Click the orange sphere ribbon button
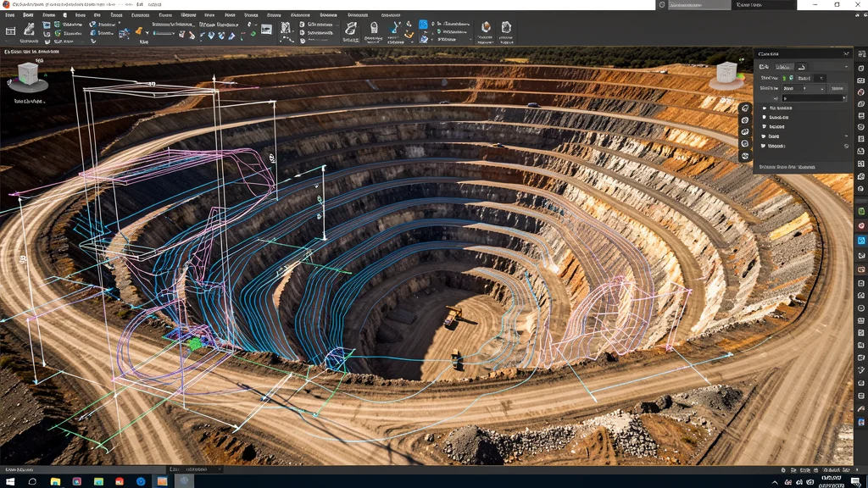The height and width of the screenshot is (488, 868). (x=486, y=27)
